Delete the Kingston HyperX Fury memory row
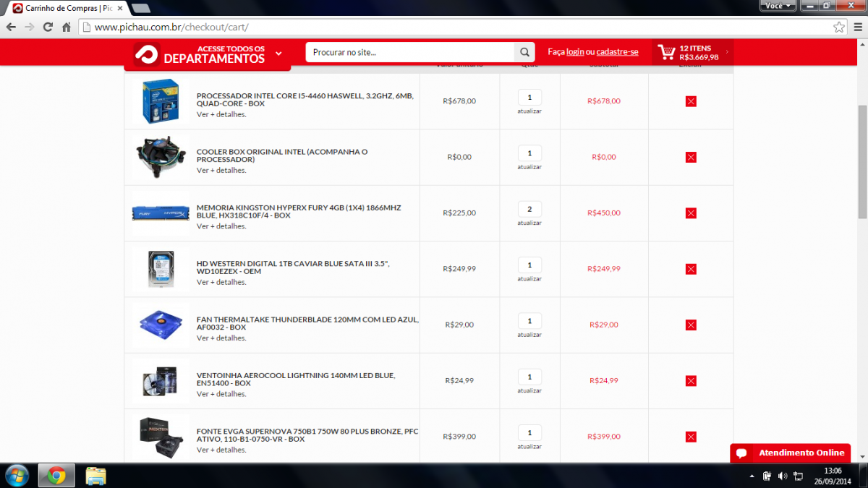The width and height of the screenshot is (868, 488). click(691, 213)
